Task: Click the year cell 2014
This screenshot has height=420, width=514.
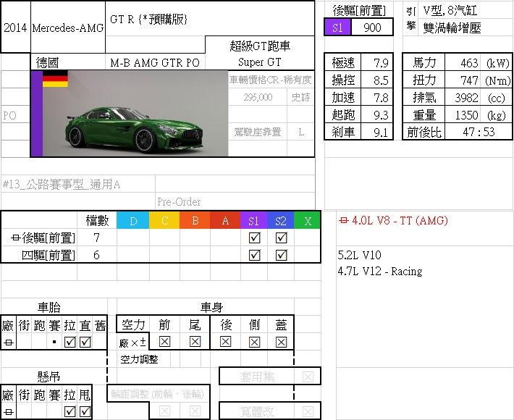Action: tap(15, 28)
